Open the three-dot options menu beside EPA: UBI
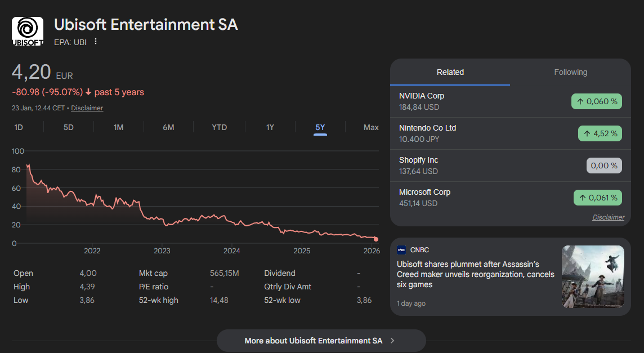644x353 pixels. (x=96, y=41)
